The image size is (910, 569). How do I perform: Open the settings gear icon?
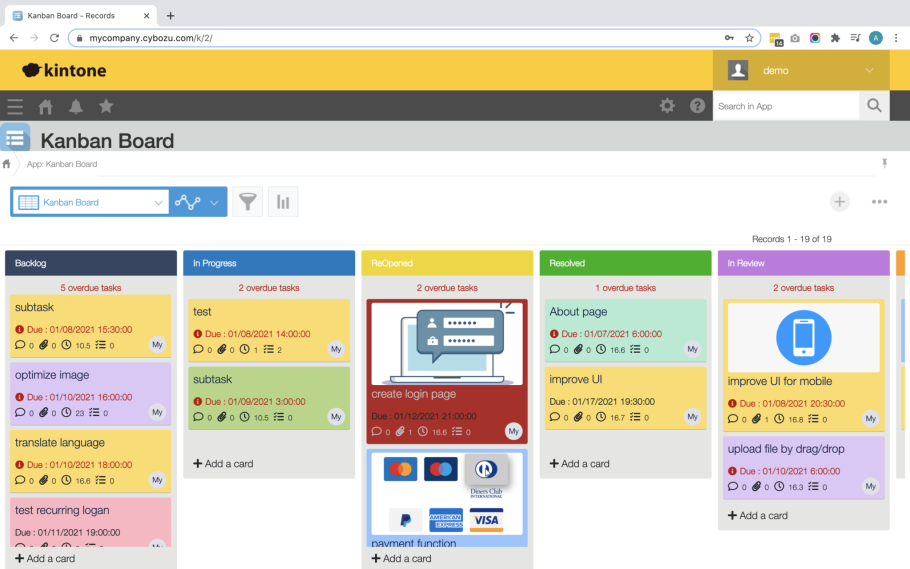pyautogui.click(x=667, y=106)
